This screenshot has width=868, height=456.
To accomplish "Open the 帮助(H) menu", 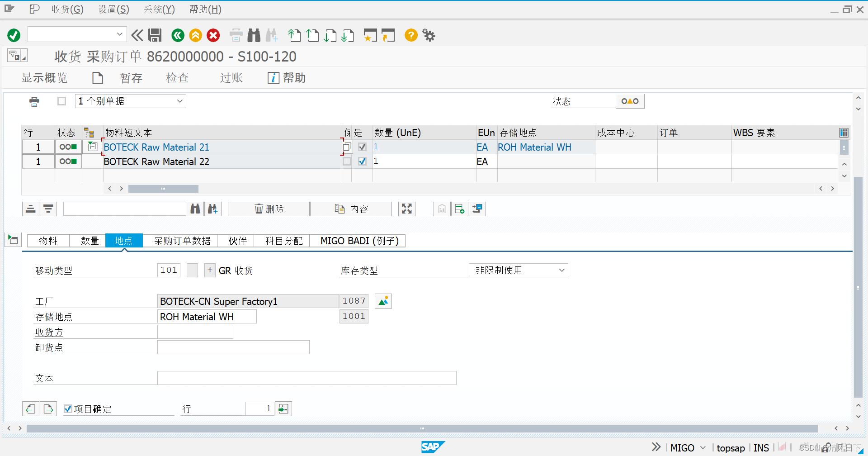I will (x=205, y=9).
